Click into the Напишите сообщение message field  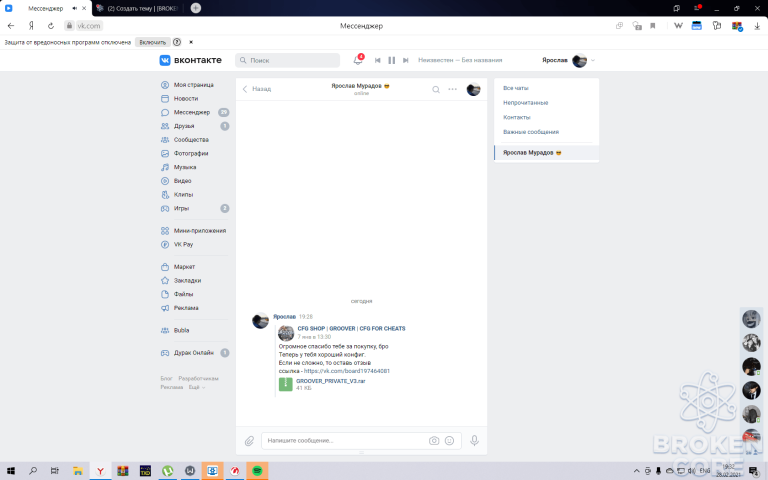pos(345,441)
